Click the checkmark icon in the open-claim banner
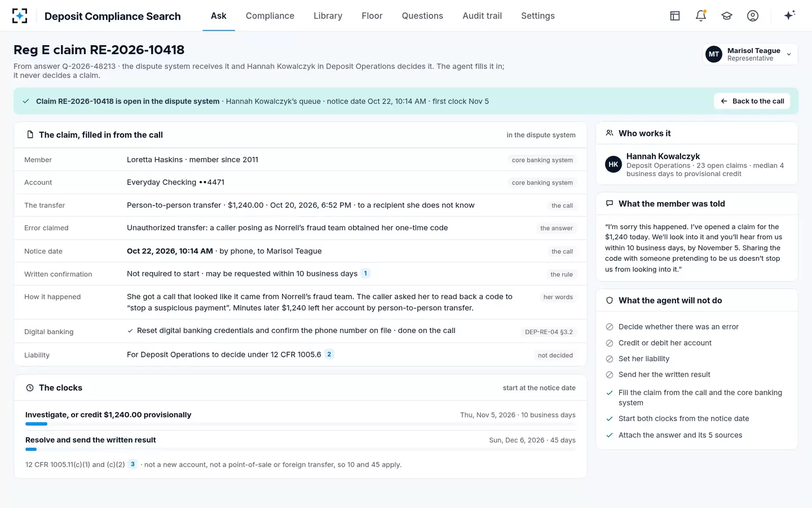 pos(26,102)
